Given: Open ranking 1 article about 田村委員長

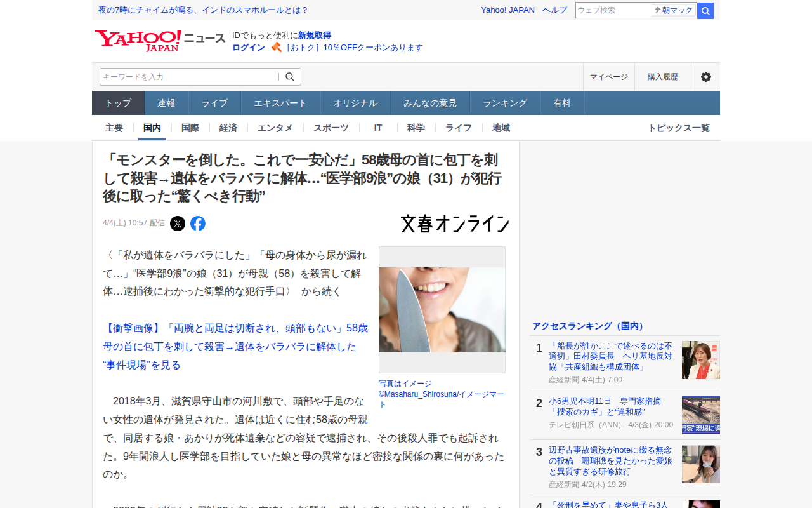Looking at the screenshot, I should click(610, 356).
